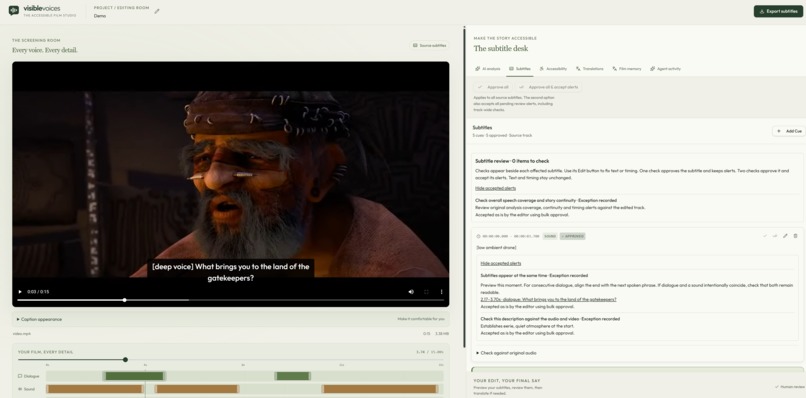Open the Subtitles tab
Image resolution: width=806 pixels, height=398 pixels.
[x=520, y=68]
